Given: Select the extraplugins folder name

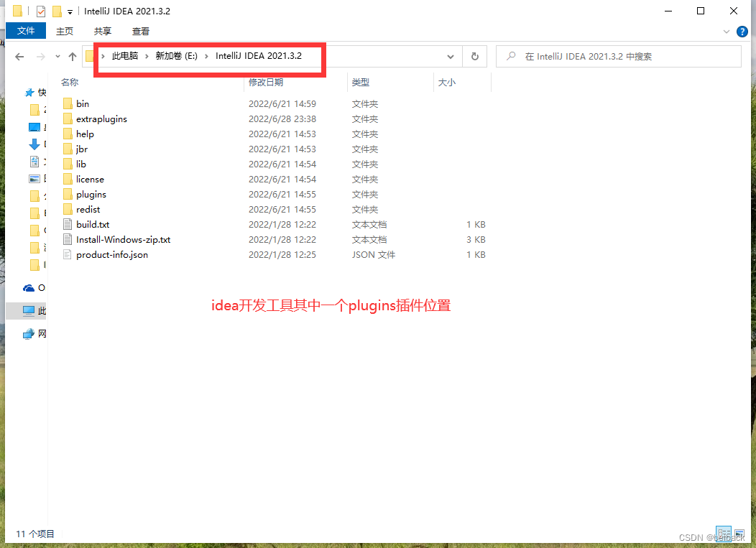Looking at the screenshot, I should tap(102, 119).
